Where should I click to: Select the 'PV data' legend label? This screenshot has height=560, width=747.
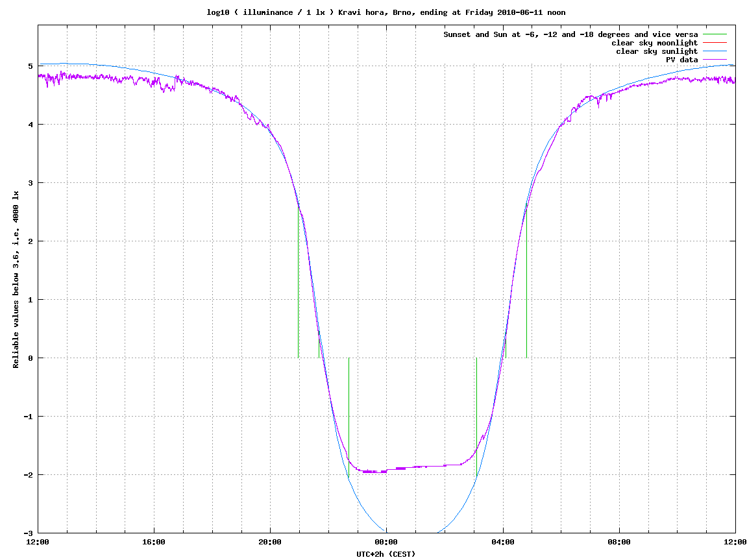coord(681,60)
